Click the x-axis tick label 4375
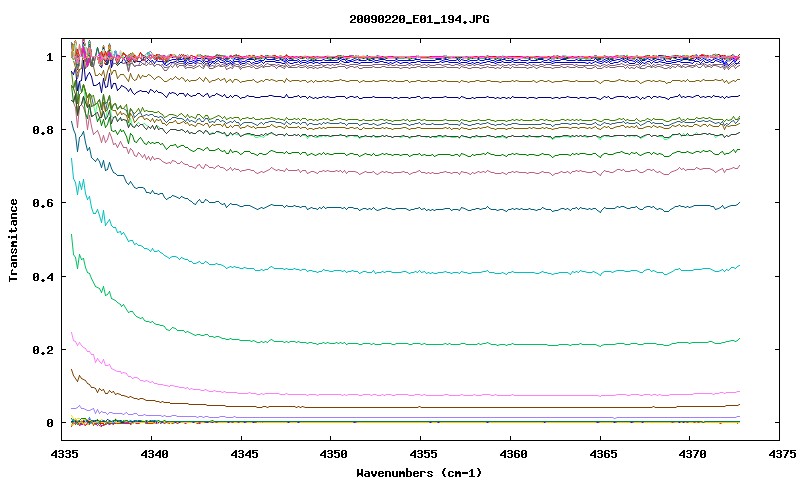The width and height of the screenshot is (800, 480). 781,454
